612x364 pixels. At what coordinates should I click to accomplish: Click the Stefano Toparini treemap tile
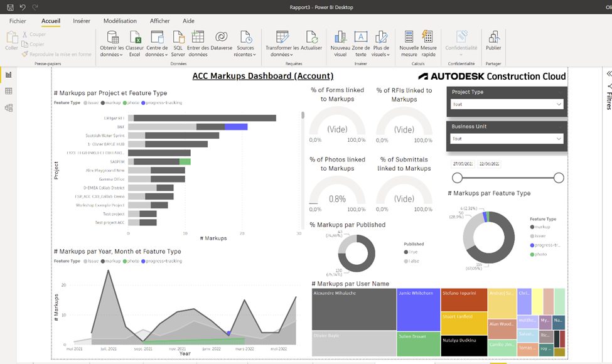(464, 299)
